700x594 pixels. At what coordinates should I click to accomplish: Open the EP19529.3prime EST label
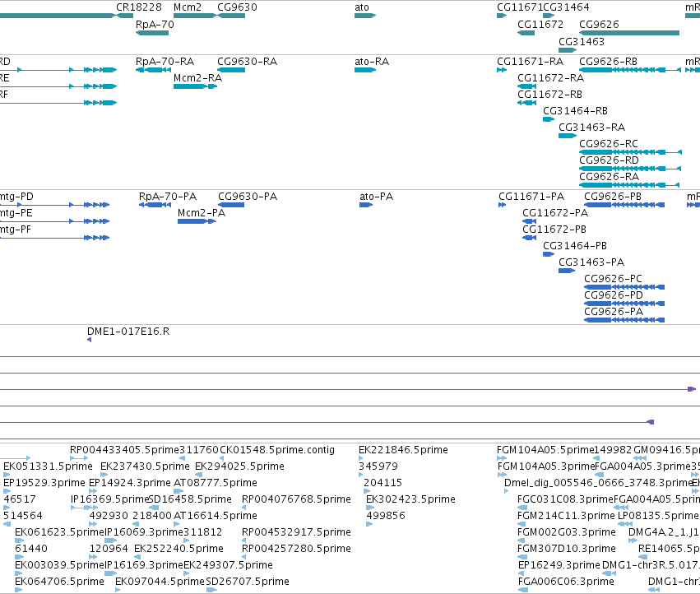[44, 483]
